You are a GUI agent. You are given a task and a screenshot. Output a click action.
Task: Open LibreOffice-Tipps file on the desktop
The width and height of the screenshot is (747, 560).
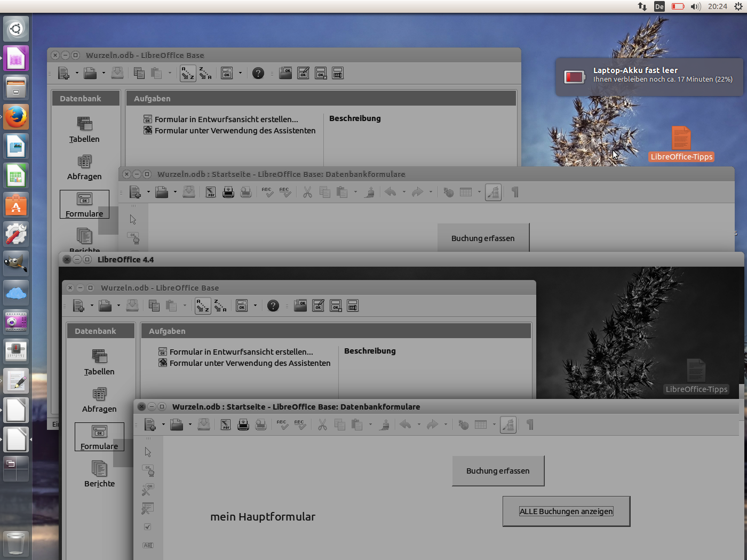click(x=681, y=144)
